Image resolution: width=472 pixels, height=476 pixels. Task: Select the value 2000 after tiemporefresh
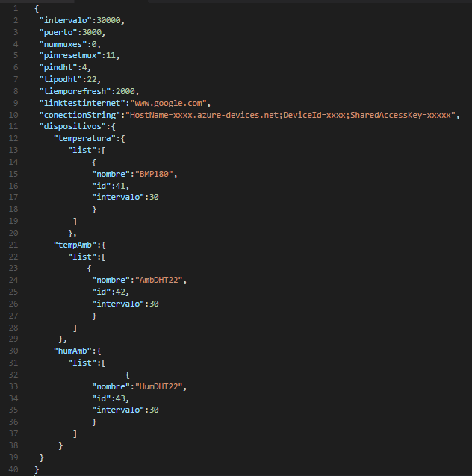click(x=125, y=91)
